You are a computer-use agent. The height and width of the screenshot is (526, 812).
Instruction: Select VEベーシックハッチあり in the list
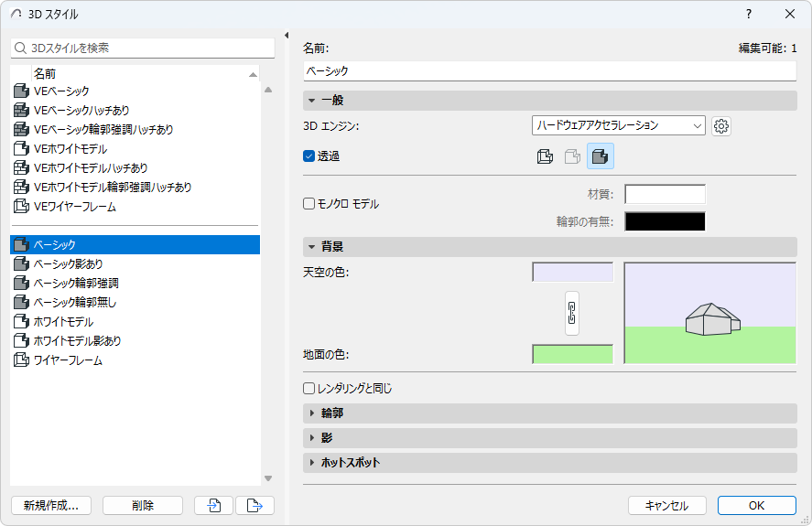(x=81, y=111)
